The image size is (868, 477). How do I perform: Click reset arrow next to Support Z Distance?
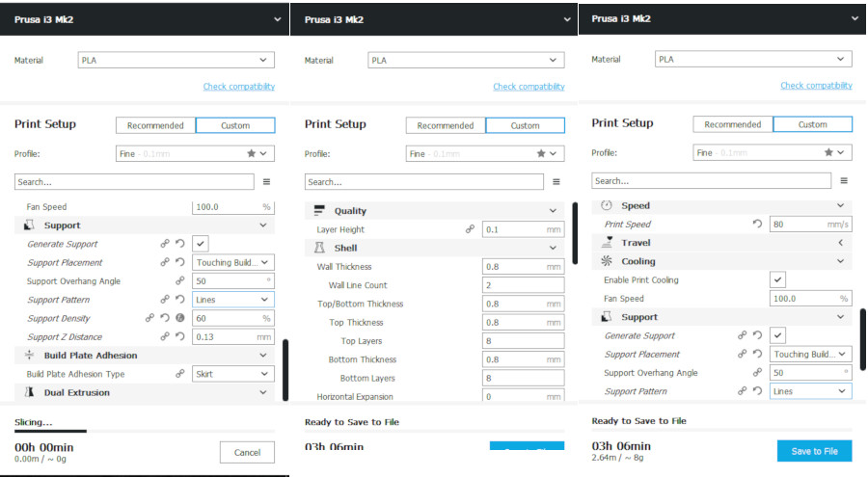[x=179, y=336]
